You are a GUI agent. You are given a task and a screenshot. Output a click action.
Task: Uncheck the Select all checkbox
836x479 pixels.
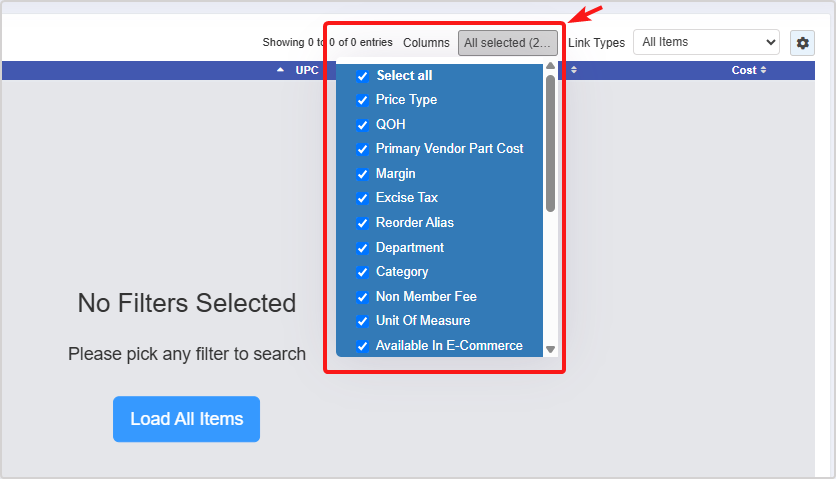click(363, 76)
